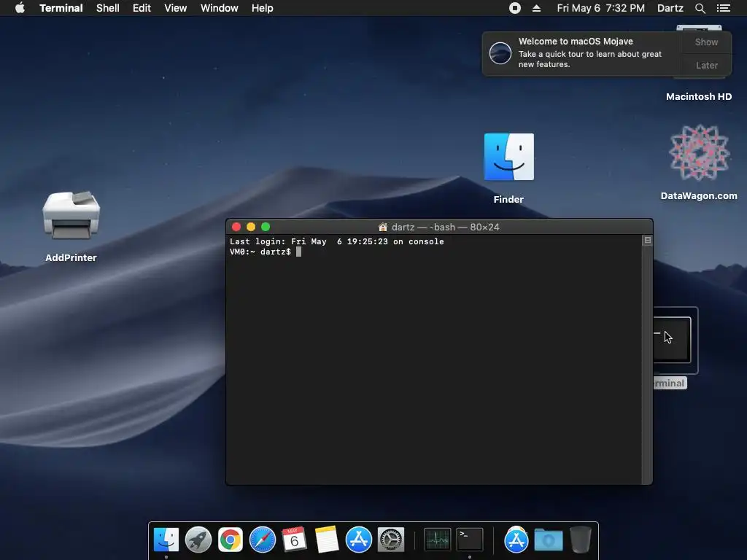
Task: Click the Dartz user name in menu bar
Action: tap(670, 8)
